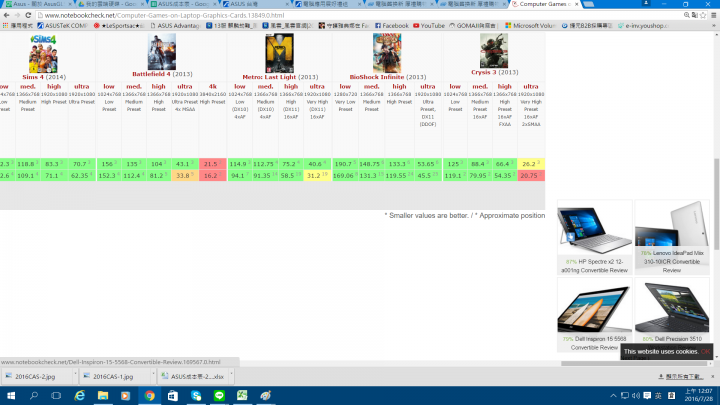720x405 pixels.
Task: Click Show all downloads button
Action: pos(681,377)
